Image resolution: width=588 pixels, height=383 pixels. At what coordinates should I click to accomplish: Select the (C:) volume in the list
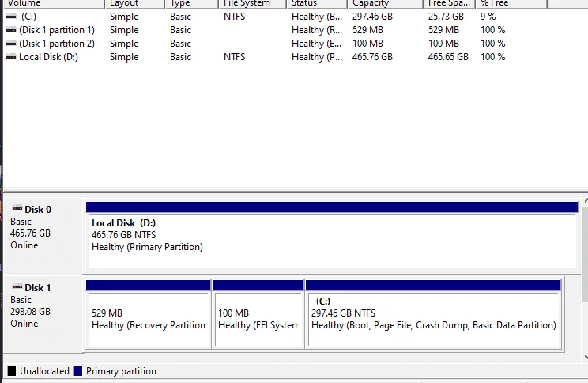tap(28, 17)
